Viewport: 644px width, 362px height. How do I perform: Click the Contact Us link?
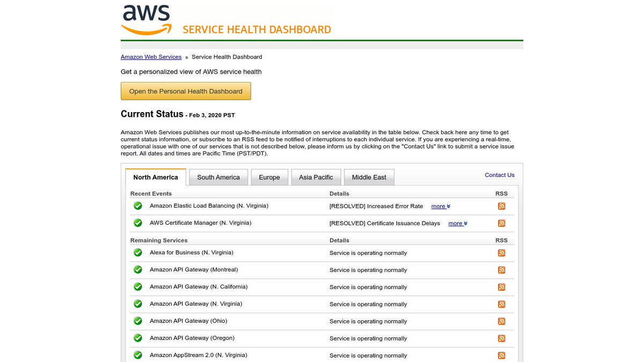tap(500, 175)
